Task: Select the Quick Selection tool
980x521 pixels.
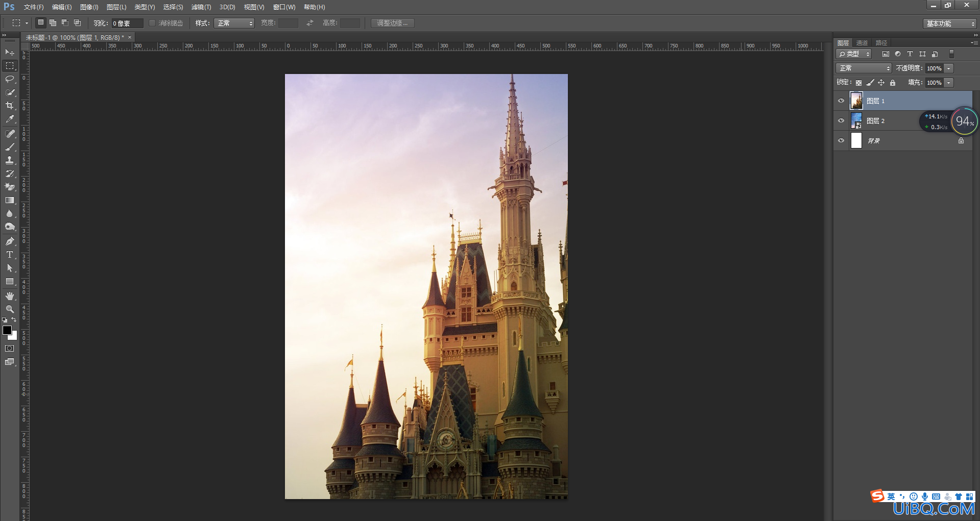Action: tap(10, 92)
